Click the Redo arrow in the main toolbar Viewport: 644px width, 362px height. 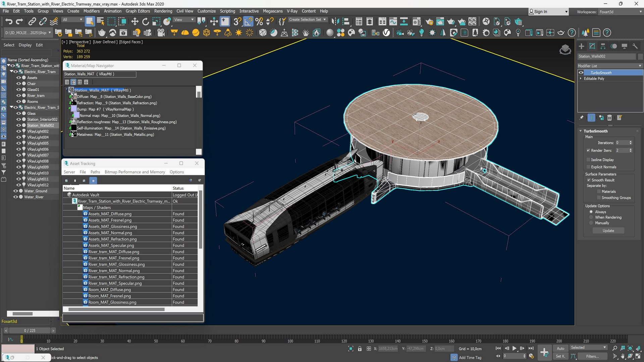click(19, 22)
